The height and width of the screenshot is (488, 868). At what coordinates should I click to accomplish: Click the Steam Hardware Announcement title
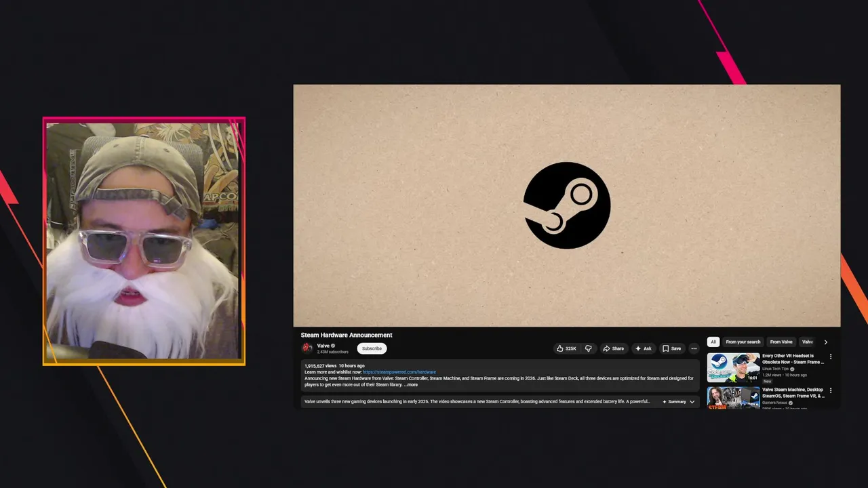[347, 335]
